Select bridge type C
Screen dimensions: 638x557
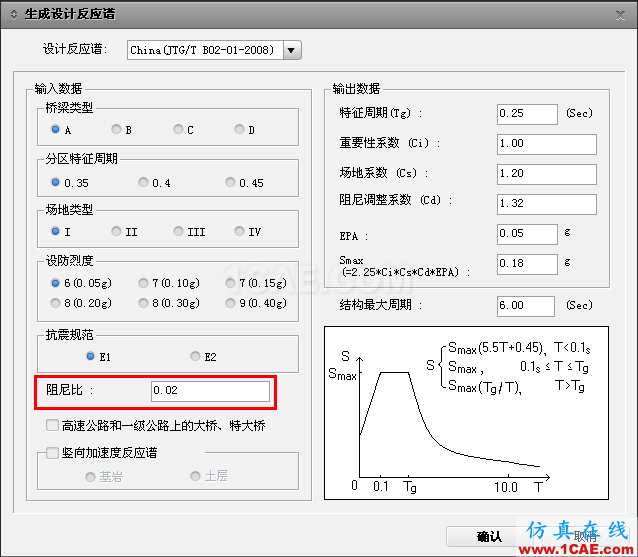click(x=178, y=129)
